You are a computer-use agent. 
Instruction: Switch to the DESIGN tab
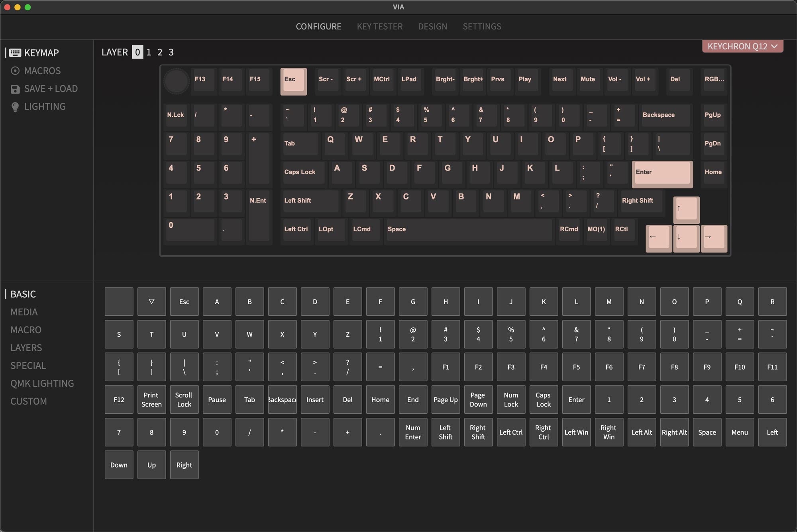pos(431,25)
